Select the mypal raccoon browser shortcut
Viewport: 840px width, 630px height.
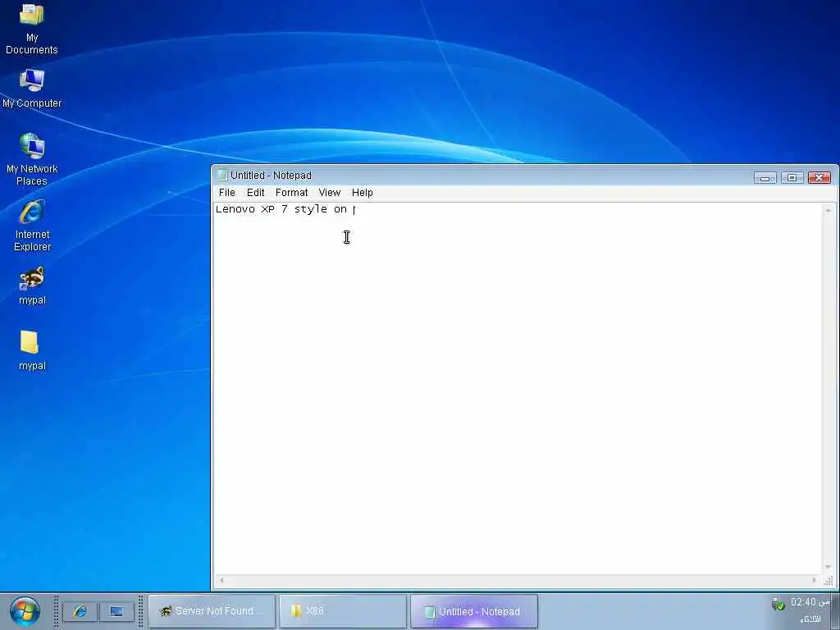32,286
